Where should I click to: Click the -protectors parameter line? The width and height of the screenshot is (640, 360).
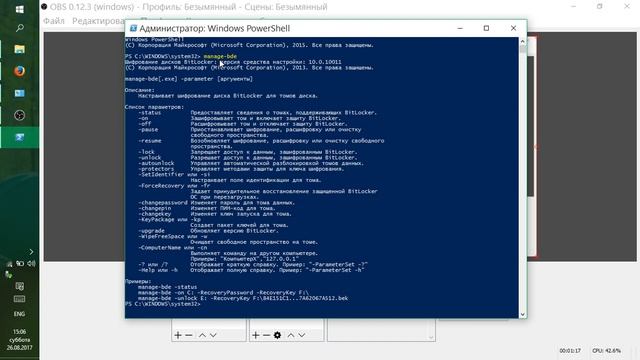pyautogui.click(x=241, y=169)
